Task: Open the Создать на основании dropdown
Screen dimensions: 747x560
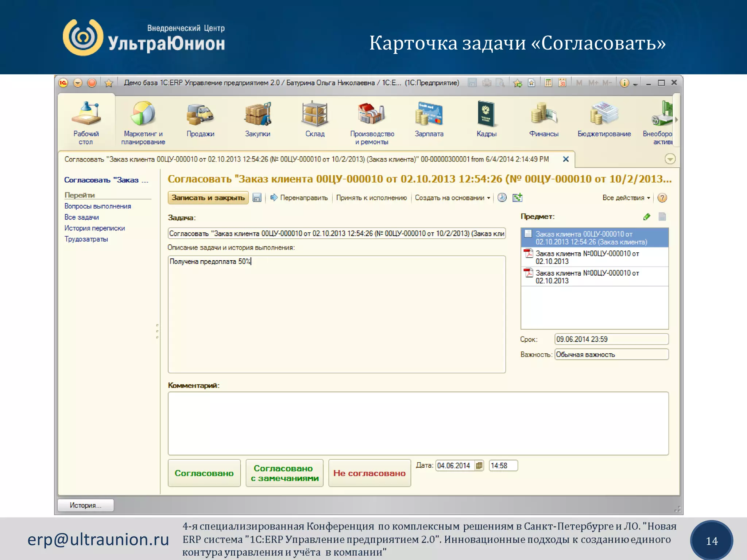Action: 452,198
